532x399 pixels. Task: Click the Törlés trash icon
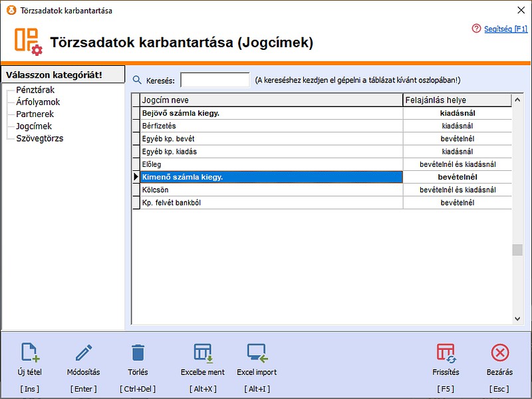138,352
